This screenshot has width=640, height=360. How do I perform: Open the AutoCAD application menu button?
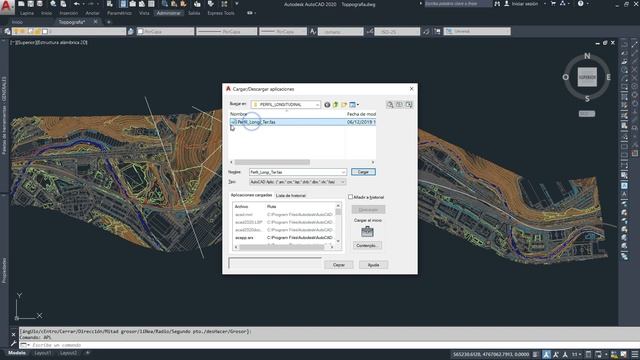6,6
